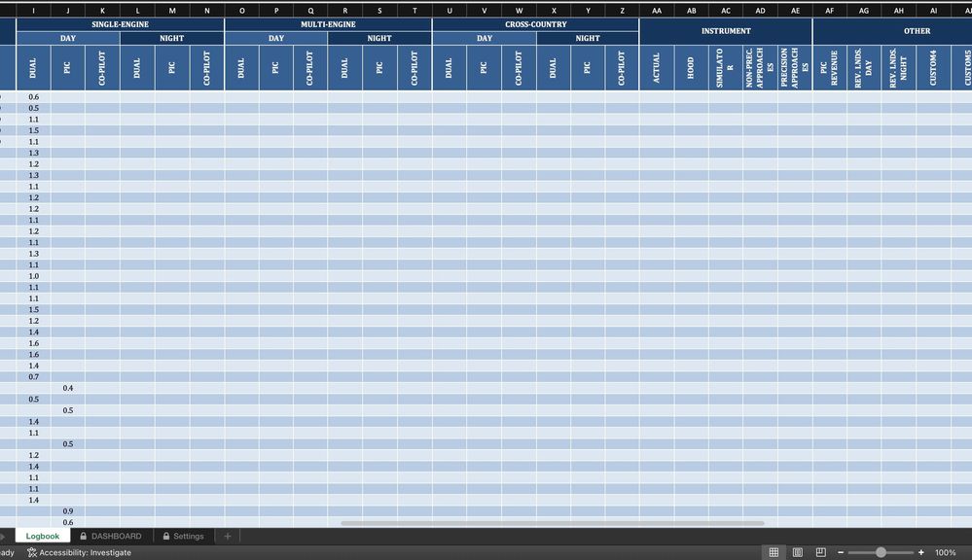Open Accessibility: Investigate checker
The image size is (972, 560).
80,552
